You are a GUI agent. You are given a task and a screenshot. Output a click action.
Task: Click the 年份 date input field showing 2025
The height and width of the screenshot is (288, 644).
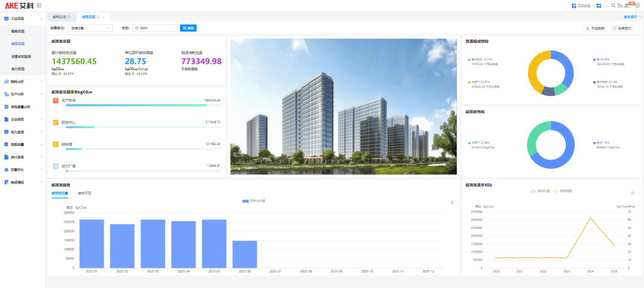[155, 28]
